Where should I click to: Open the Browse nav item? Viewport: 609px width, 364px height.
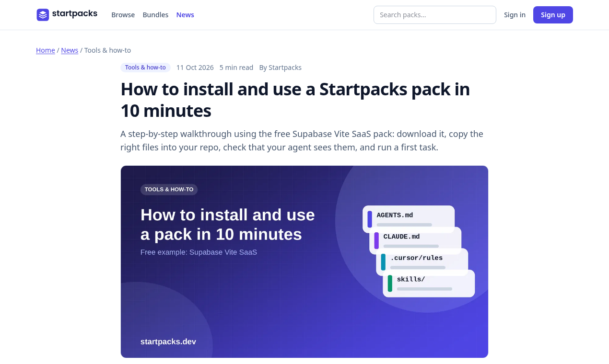pos(123,15)
